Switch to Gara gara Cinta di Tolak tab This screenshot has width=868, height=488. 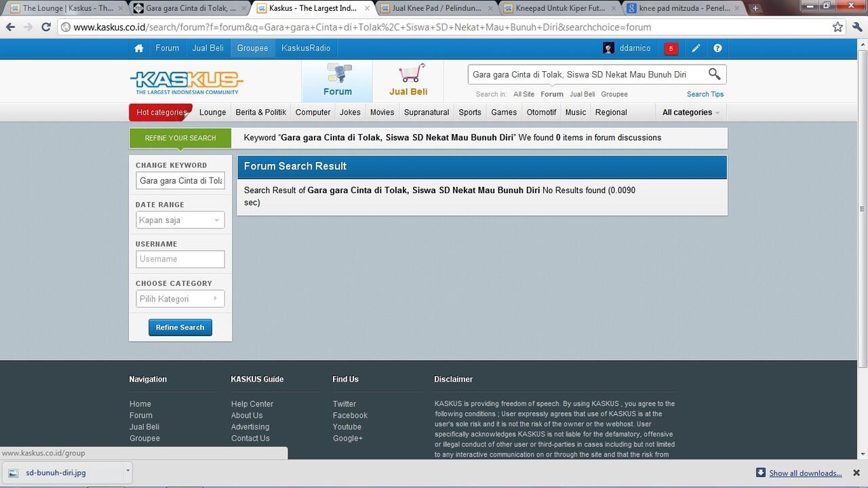tap(190, 8)
